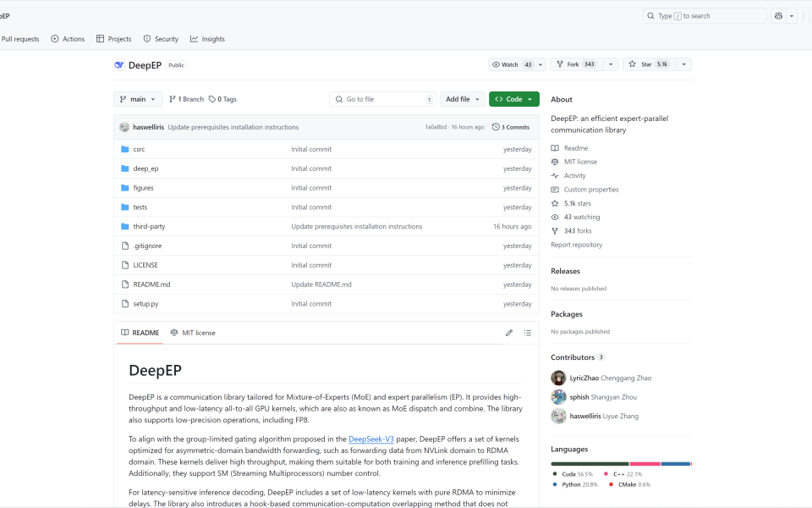
Task: Click haswelliris contributor avatar in sidebar
Action: click(x=558, y=417)
